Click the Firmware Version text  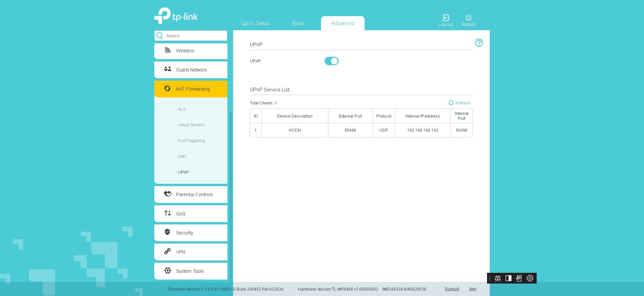[x=225, y=289]
